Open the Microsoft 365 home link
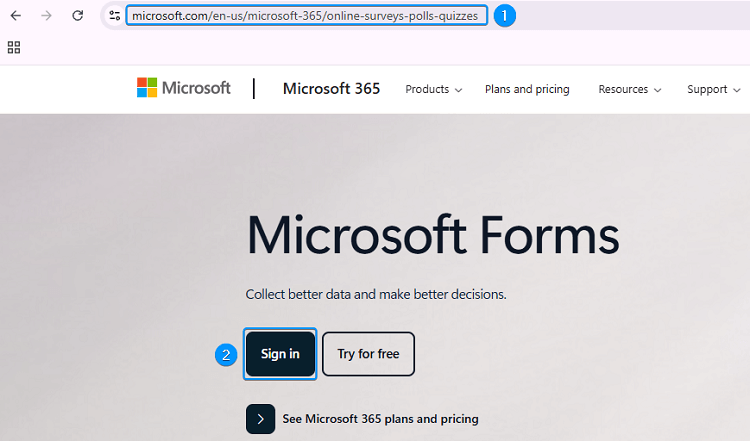This screenshot has width=750, height=441. (x=331, y=88)
